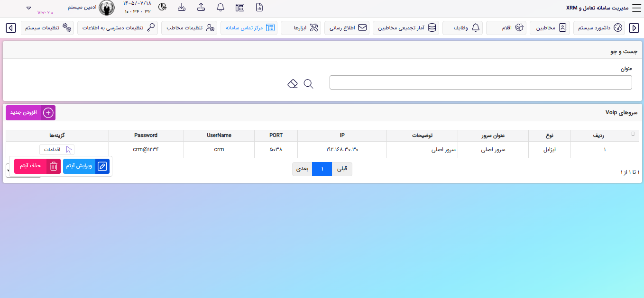Click the ایزابل type cell

550,150
